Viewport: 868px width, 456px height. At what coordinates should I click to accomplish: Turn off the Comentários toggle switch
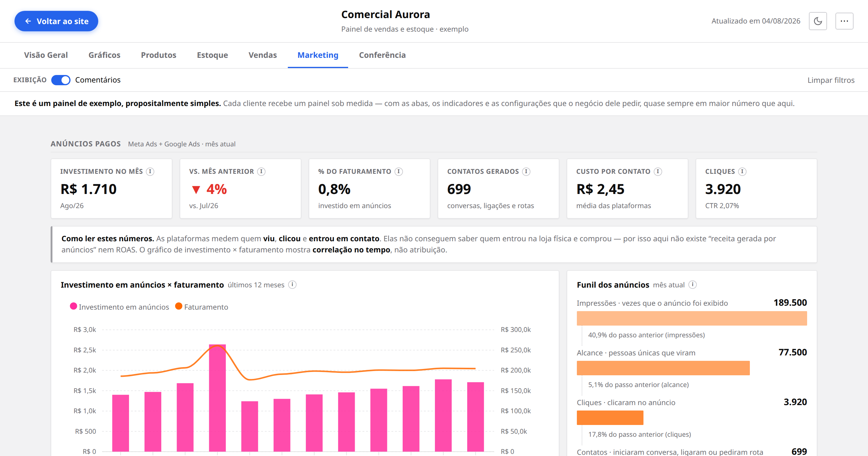[x=61, y=80]
